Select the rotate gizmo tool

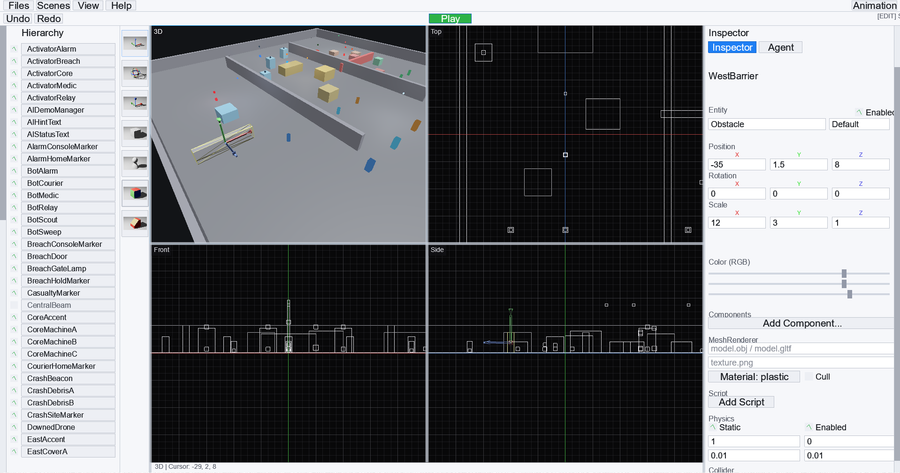pyautogui.click(x=135, y=73)
